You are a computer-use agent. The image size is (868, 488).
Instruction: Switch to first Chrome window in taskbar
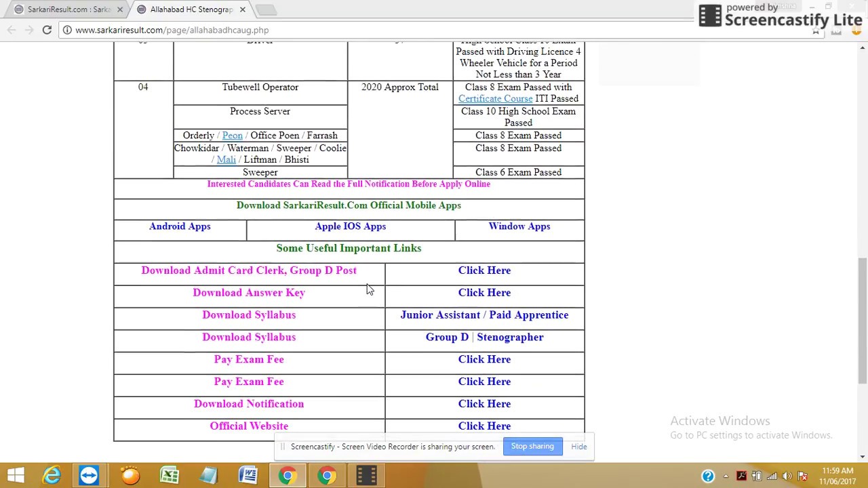pyautogui.click(x=288, y=475)
